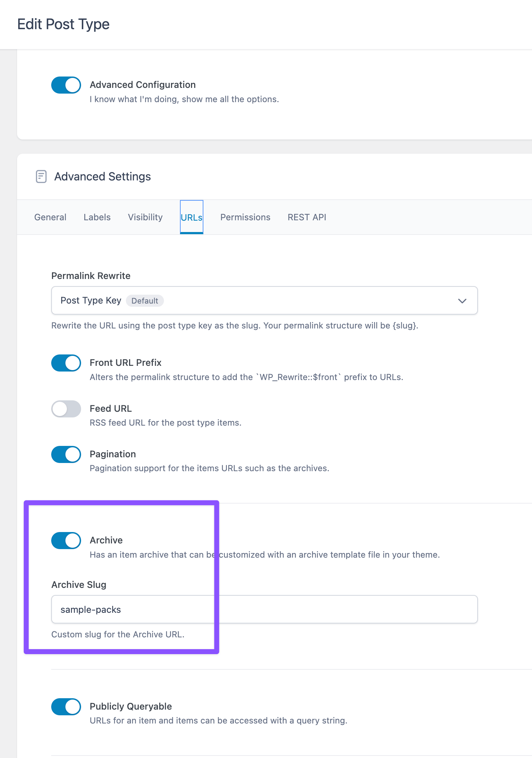Click the Permalink Rewrite field label

coord(91,276)
